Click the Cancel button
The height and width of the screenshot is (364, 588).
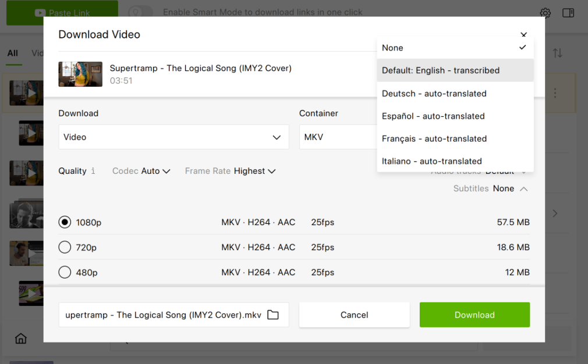point(355,315)
